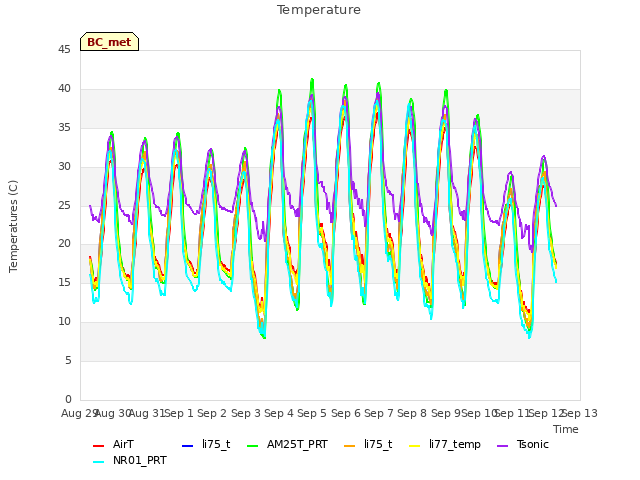Select the NR01_PRT legend label
640x480 pixels.
pyautogui.click(x=140, y=460)
